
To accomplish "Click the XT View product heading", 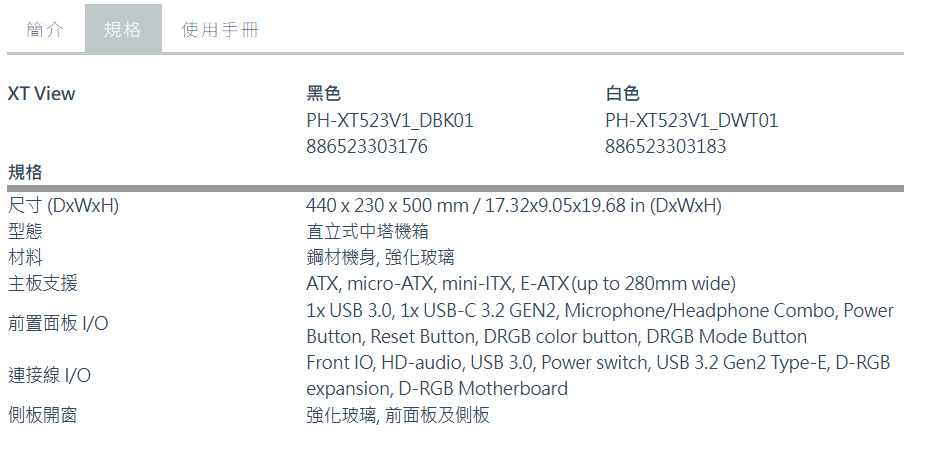I will click(42, 94).
